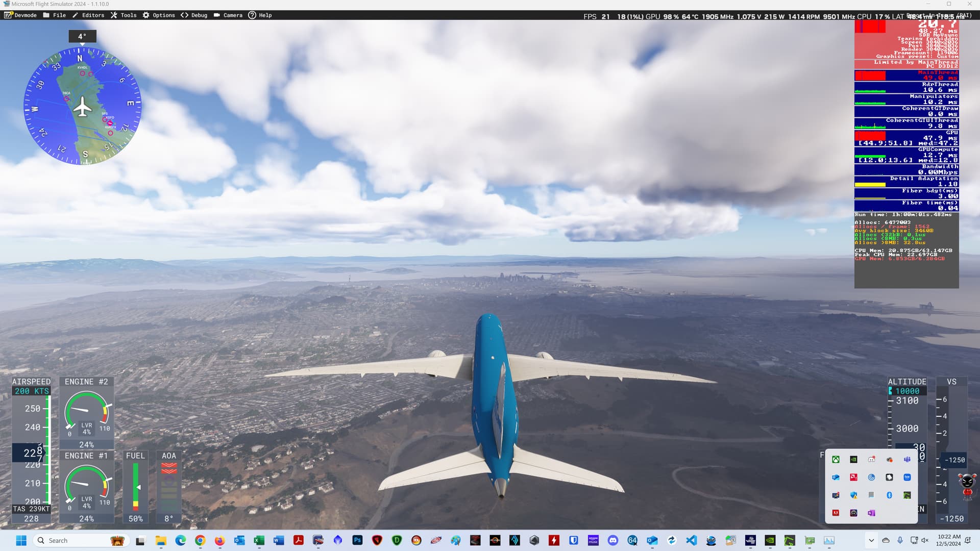Click the Microsoft Teams tray icon
This screenshot has width=980, height=551.
pos(907,460)
